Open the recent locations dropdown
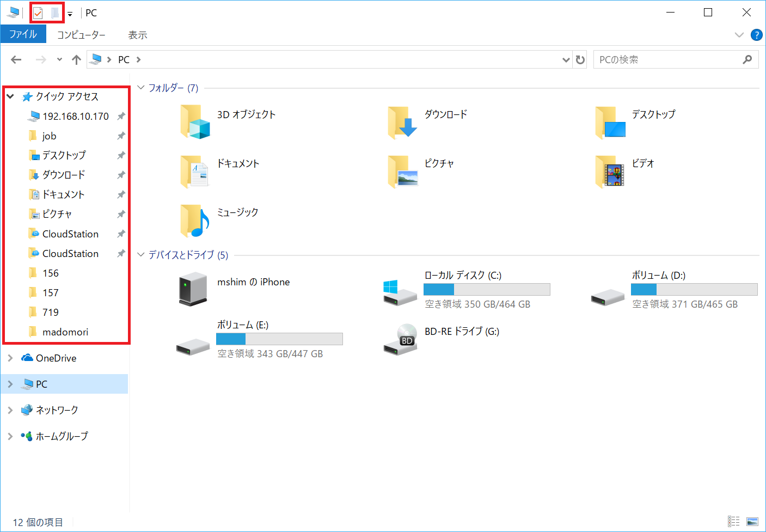766x532 pixels. (59, 59)
